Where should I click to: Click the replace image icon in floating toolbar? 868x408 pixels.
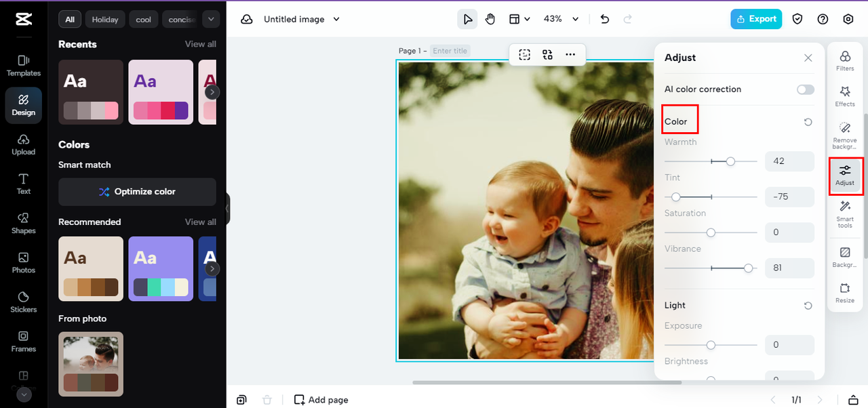coord(547,55)
